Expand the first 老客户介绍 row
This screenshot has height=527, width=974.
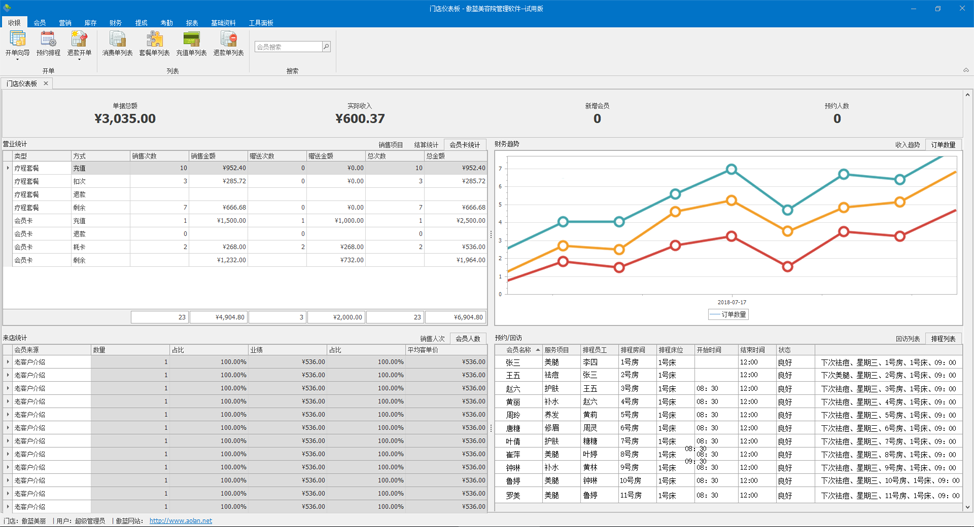(8, 363)
